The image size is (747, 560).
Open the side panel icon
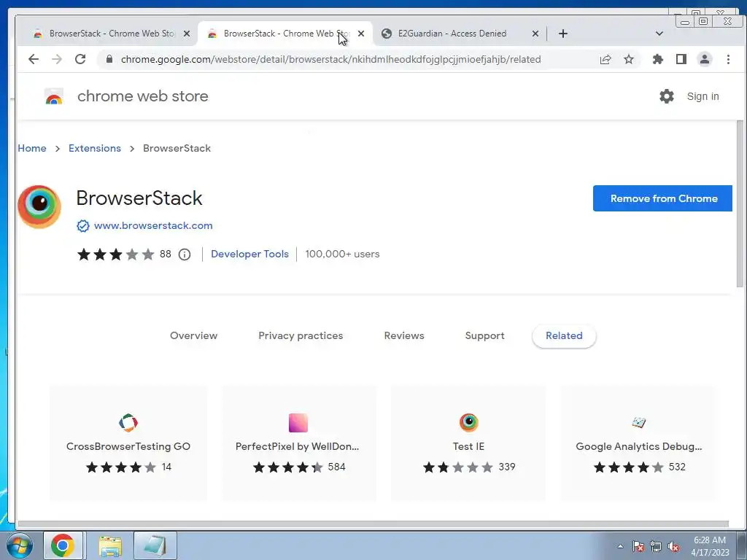pyautogui.click(x=681, y=59)
